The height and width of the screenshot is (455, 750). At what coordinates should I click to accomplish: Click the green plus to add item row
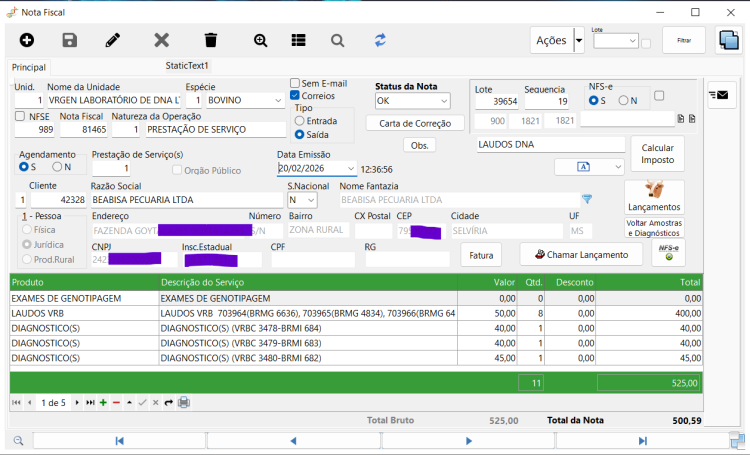click(x=103, y=402)
